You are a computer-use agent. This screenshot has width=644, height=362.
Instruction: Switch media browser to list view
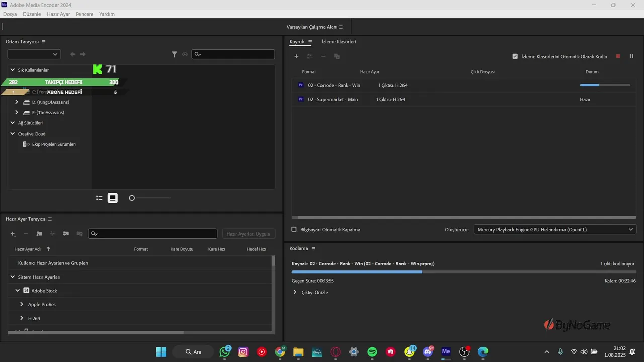coord(99,198)
